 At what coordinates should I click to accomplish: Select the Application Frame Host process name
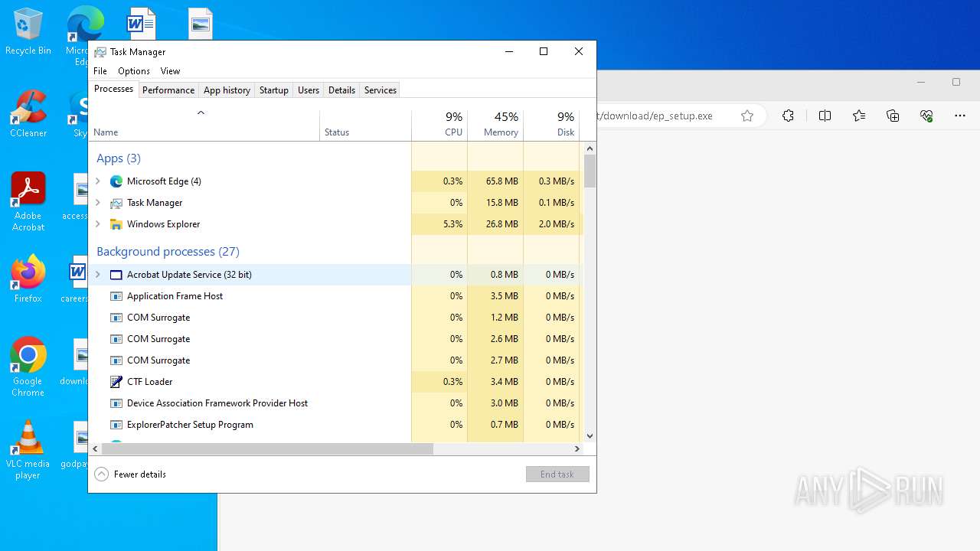click(x=175, y=296)
